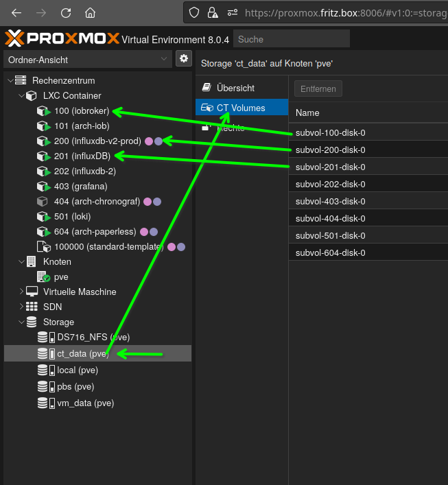
Task: Click the shield tracking protection icon
Action: click(194, 13)
